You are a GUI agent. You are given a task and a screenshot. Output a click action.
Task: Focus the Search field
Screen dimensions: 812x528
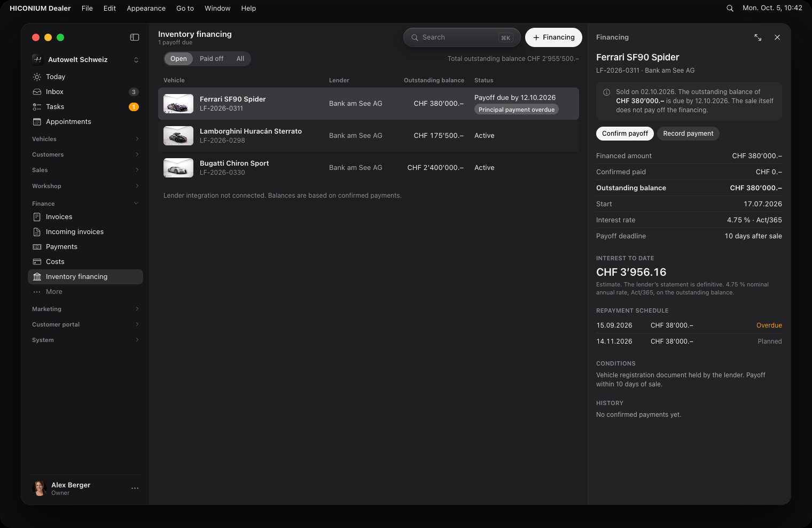(x=462, y=37)
